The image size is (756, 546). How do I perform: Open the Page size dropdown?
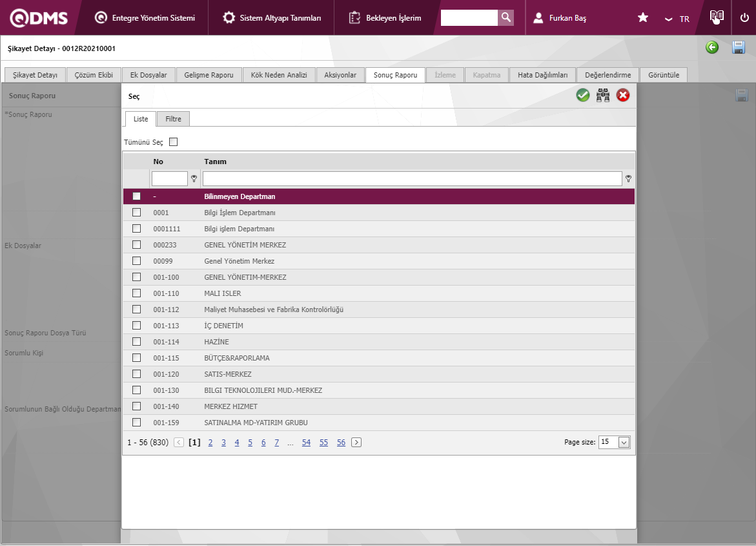pos(624,443)
